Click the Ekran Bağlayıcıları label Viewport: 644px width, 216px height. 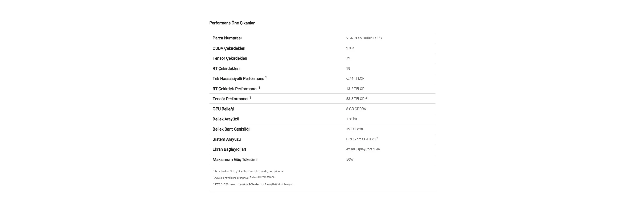pos(229,149)
